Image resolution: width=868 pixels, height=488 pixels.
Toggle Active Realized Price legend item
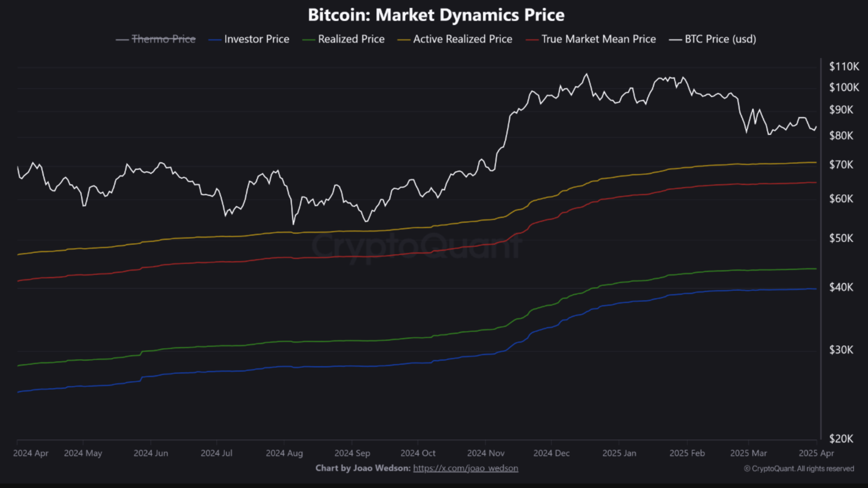coord(462,39)
